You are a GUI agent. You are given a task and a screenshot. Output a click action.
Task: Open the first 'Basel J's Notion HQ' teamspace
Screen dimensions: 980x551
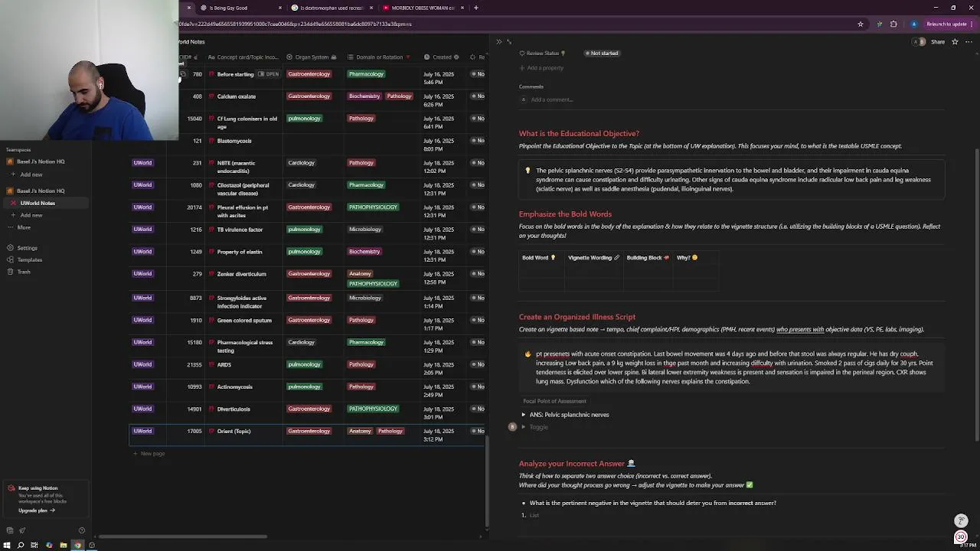[41, 162]
